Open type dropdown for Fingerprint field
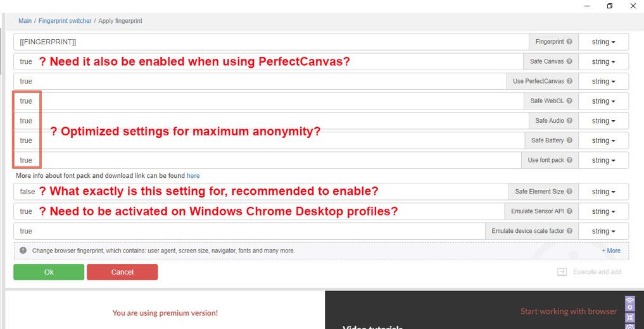 coord(603,42)
